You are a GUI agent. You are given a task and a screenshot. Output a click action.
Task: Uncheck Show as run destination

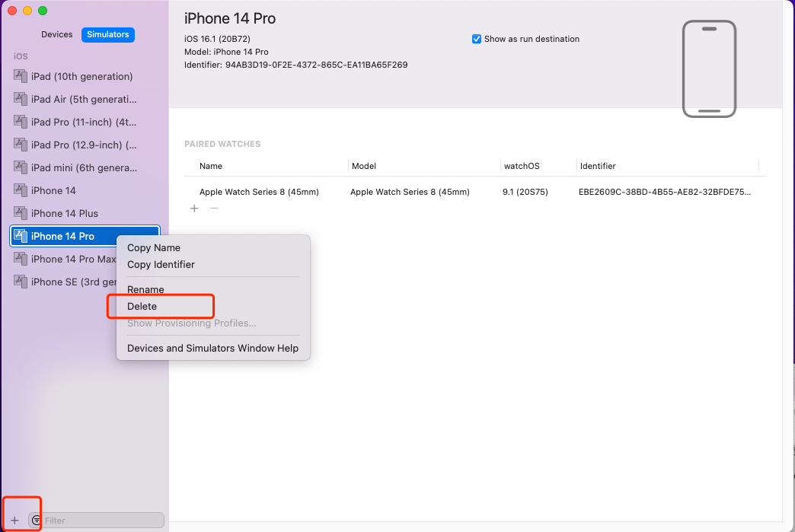[477, 39]
